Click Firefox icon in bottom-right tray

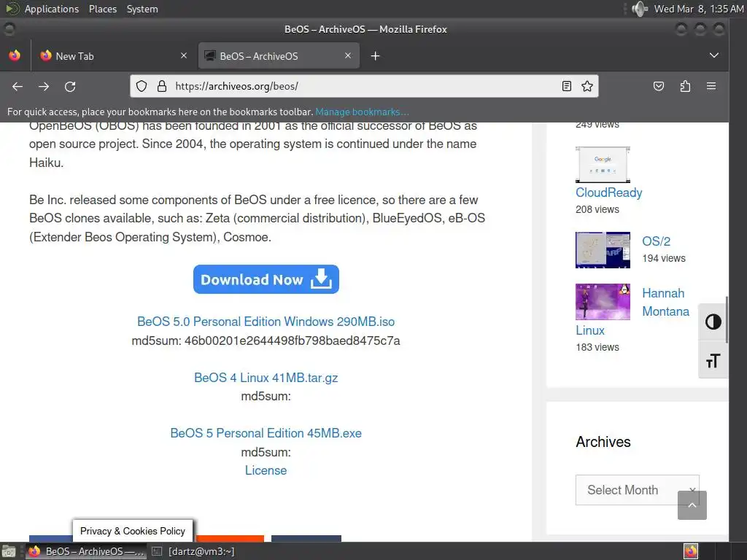click(x=691, y=551)
